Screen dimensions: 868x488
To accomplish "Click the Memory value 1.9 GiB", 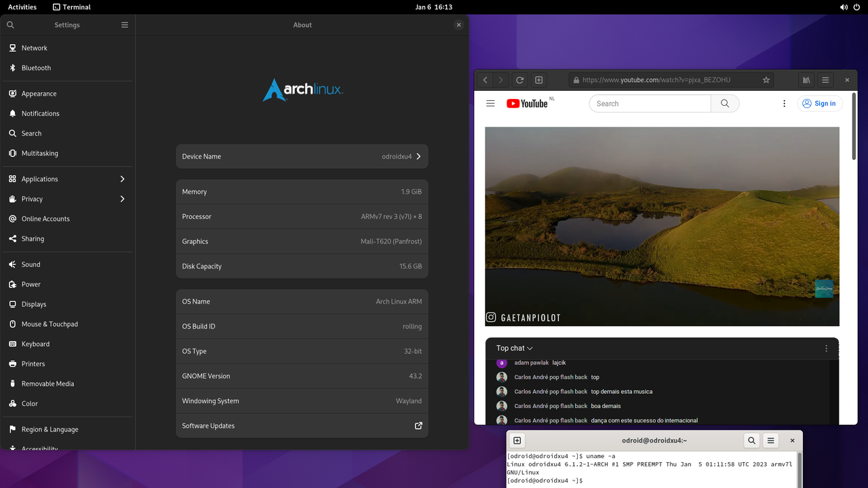I will (x=411, y=192).
